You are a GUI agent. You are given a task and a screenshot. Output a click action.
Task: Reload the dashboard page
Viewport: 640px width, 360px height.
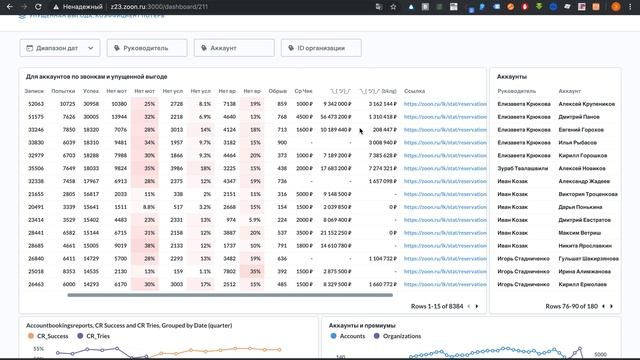click(x=38, y=7)
